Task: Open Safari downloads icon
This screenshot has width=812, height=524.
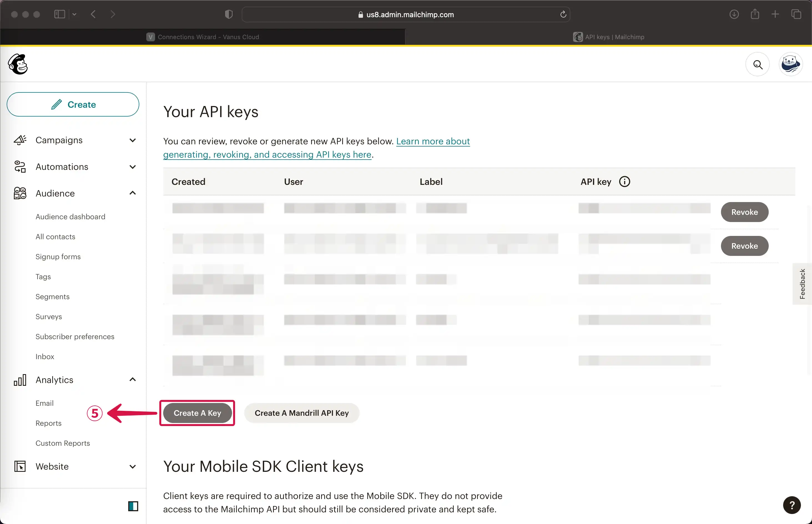Action: point(734,14)
